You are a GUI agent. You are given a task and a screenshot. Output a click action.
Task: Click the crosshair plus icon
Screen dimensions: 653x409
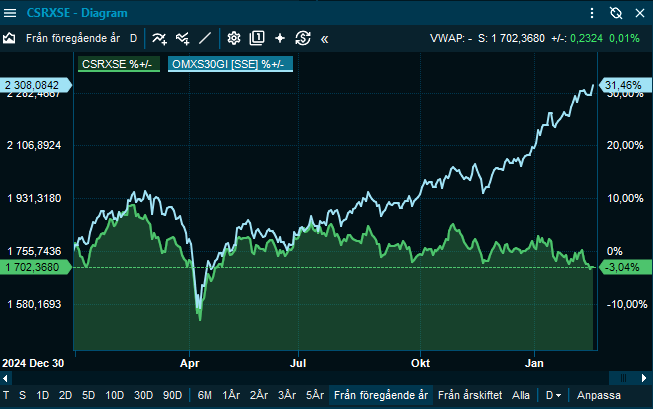click(x=280, y=38)
